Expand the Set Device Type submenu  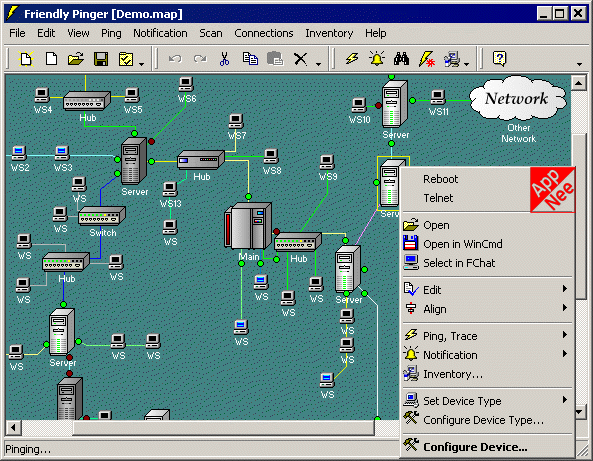coord(488,400)
